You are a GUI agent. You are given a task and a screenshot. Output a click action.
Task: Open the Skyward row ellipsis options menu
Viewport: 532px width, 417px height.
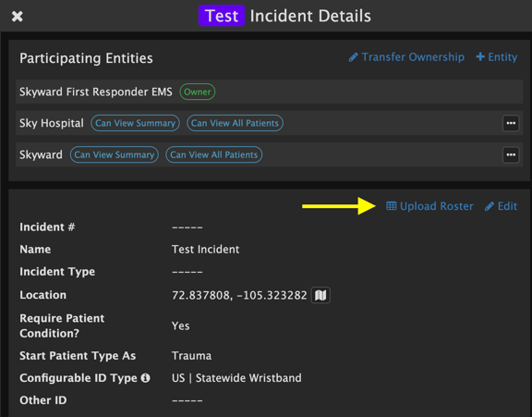[x=511, y=154]
